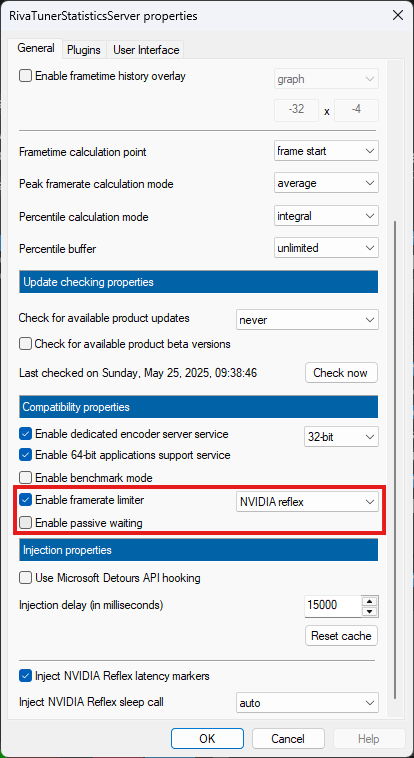Click the Injection delay value field

[x=333, y=606]
